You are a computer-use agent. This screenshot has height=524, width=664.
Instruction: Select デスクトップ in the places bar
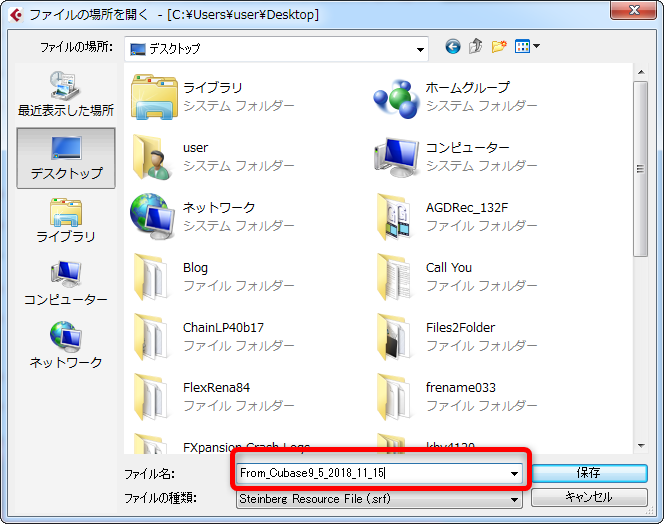[66, 158]
